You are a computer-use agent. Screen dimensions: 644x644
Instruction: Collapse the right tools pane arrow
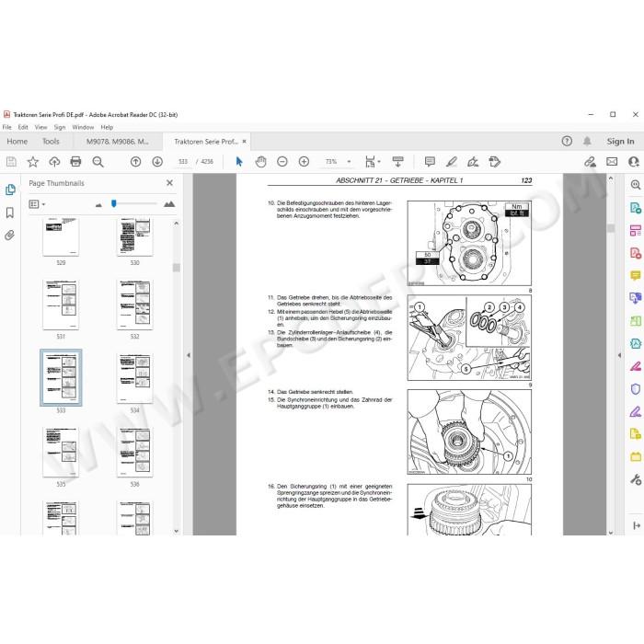pyautogui.click(x=619, y=355)
